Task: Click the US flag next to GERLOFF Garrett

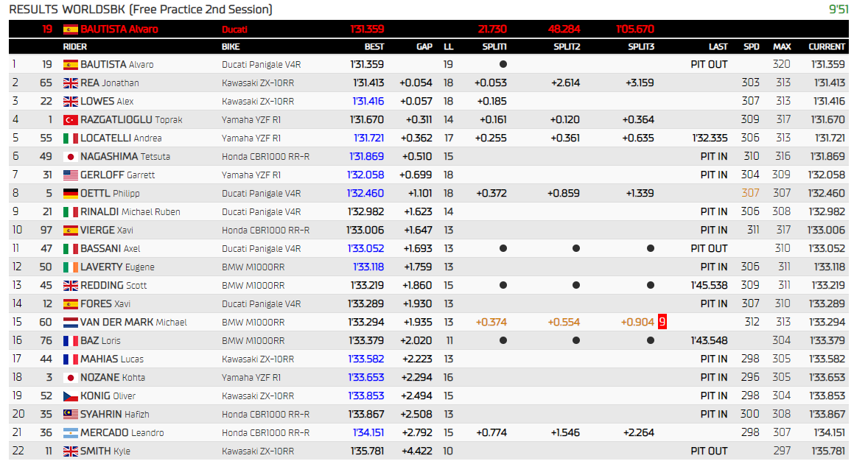Action: coord(70,175)
